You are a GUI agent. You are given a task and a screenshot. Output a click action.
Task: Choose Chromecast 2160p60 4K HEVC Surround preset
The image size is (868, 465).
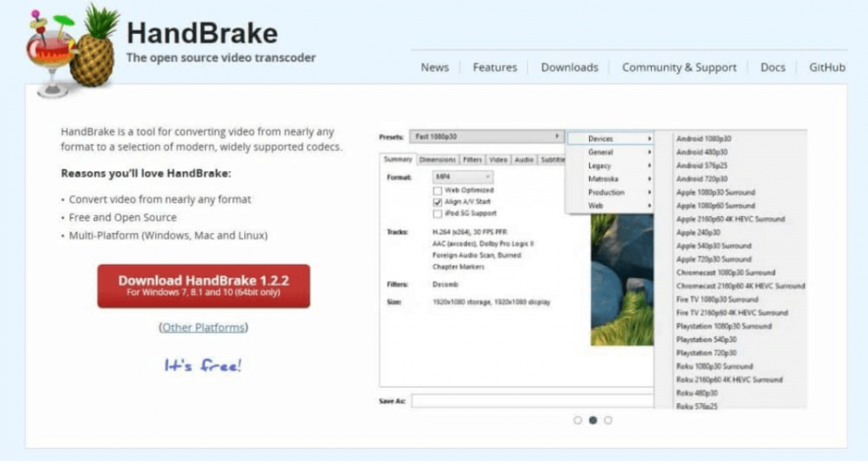point(741,285)
